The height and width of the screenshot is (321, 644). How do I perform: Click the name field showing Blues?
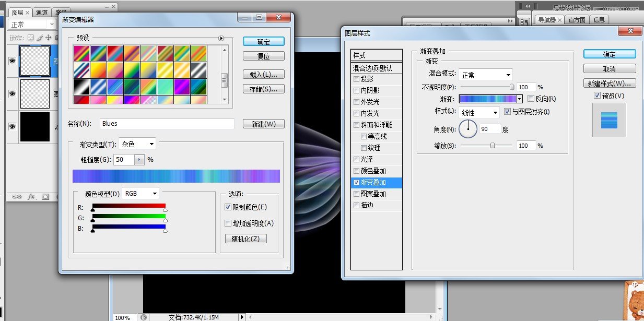click(167, 124)
